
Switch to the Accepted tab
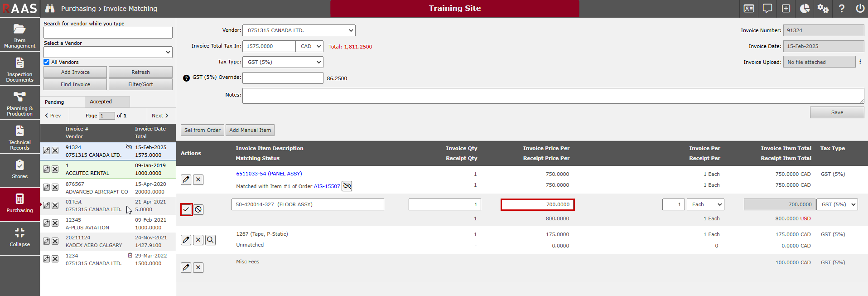tap(101, 102)
